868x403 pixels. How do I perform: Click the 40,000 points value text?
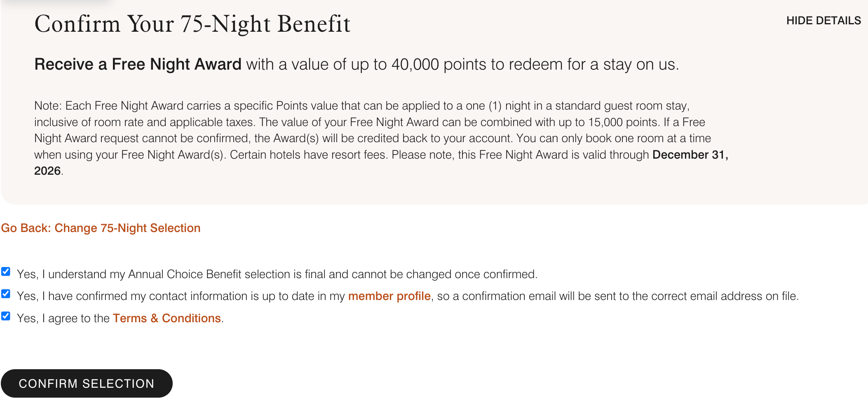pyautogui.click(x=415, y=64)
